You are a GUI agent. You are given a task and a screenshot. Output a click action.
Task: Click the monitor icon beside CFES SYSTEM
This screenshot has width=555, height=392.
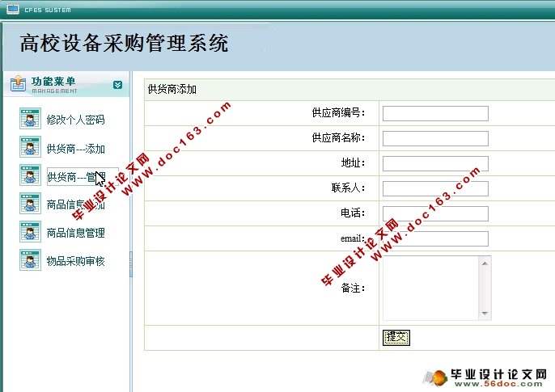point(13,9)
